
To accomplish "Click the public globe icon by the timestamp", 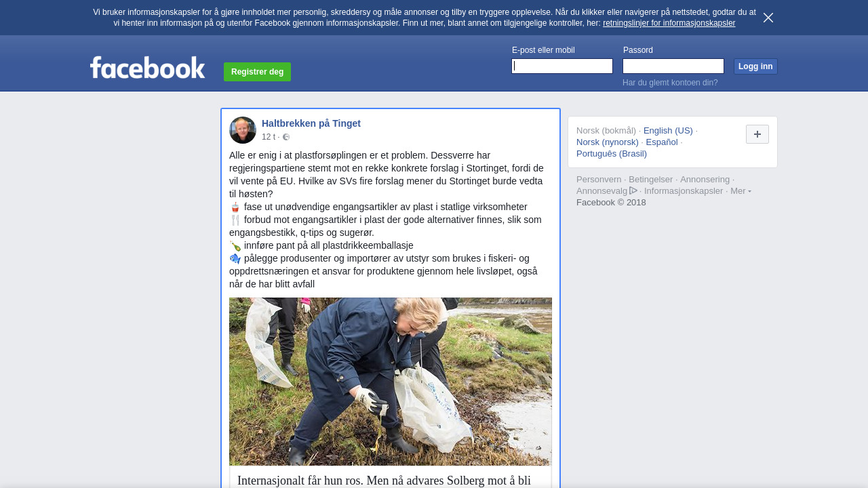I will 286,137.
